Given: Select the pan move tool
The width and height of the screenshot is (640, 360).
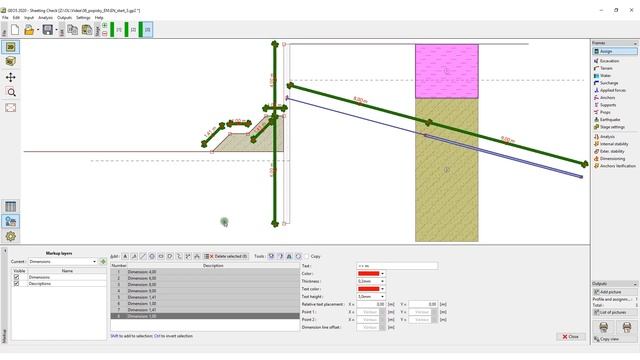Looking at the screenshot, I should coord(11,77).
